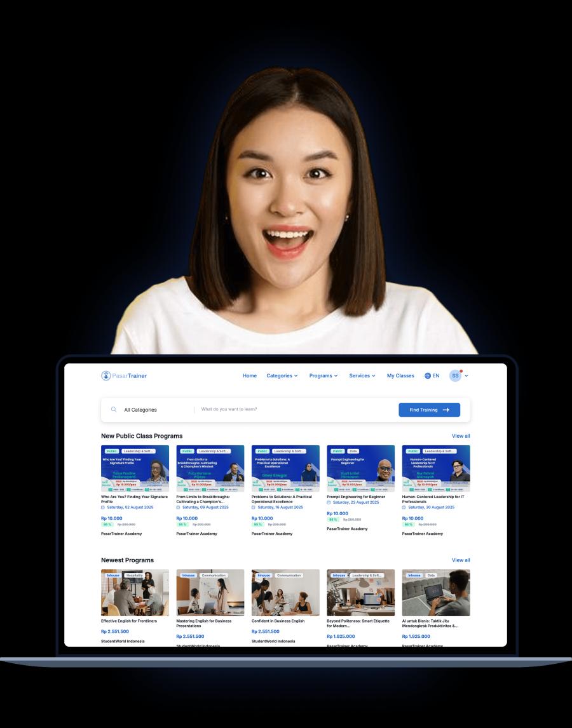Image resolution: width=572 pixels, height=728 pixels.
Task: Expand the Programs dropdown menu
Action: pos(323,375)
